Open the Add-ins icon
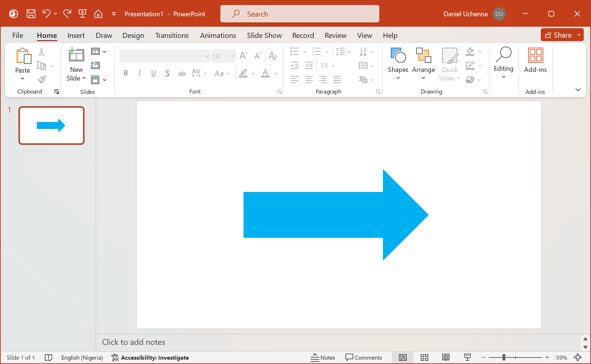 click(535, 61)
